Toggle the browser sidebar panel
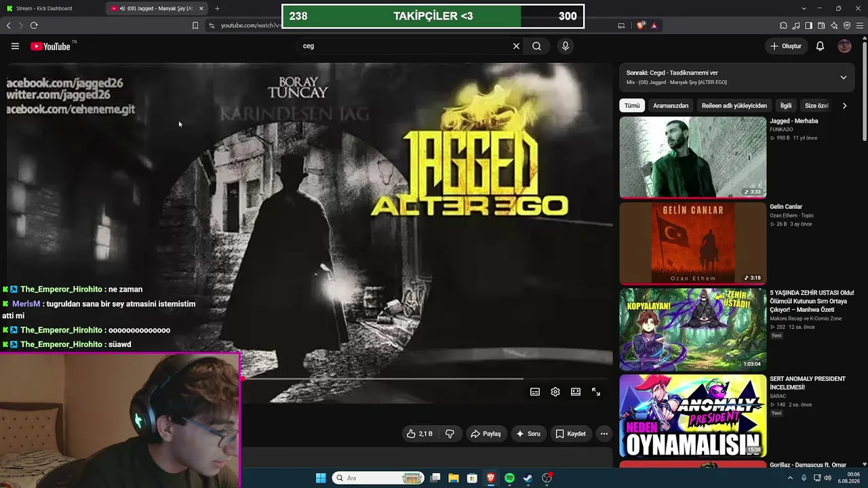 [x=808, y=26]
